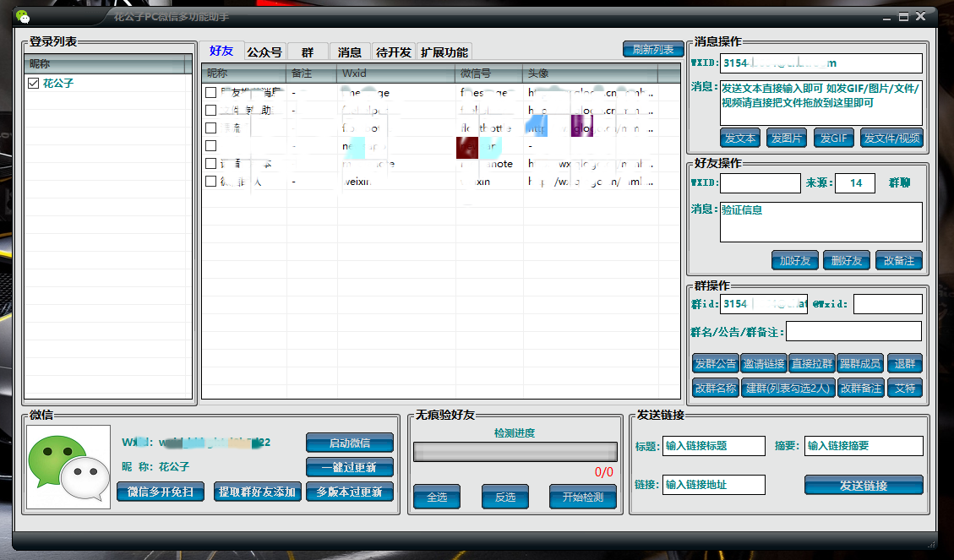Focus the WXID field in 消息操作
954x560 pixels.
[x=821, y=63]
